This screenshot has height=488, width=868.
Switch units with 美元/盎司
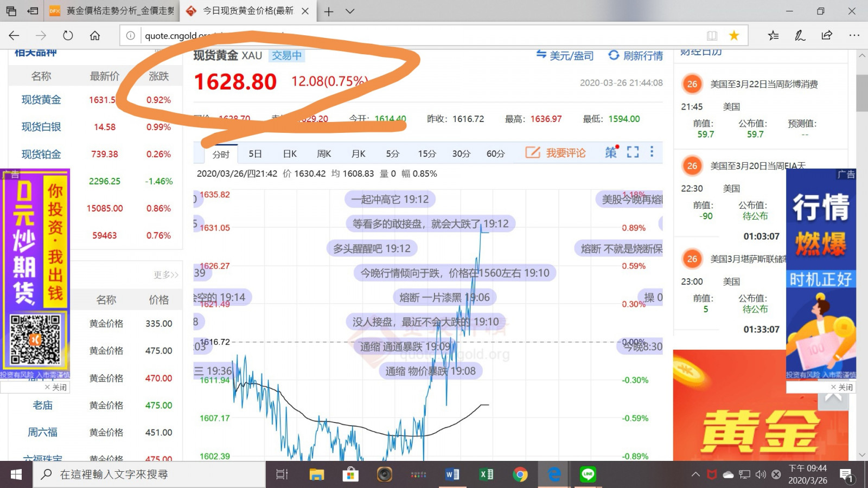tap(565, 55)
